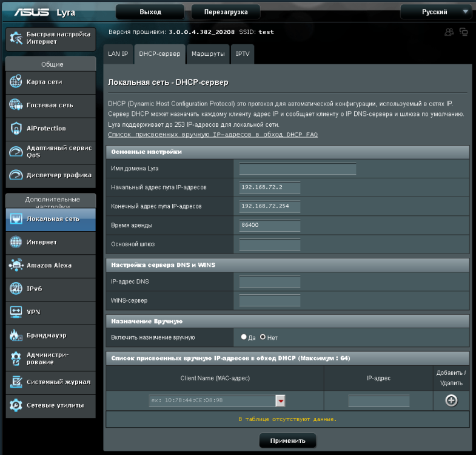Click the Guest Network icon

[16, 105]
